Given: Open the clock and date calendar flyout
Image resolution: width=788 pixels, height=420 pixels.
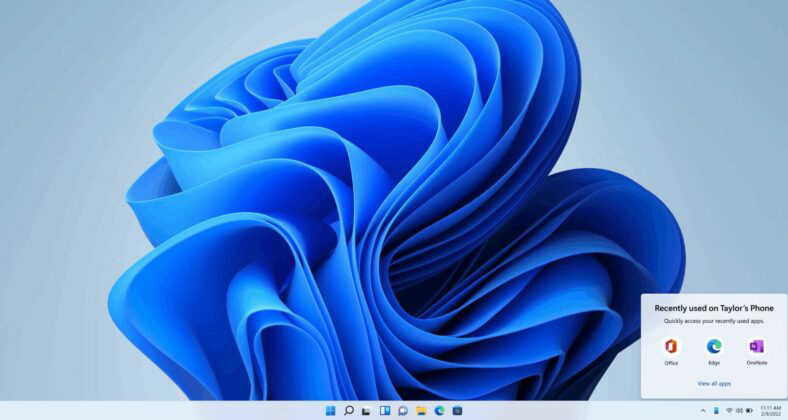Looking at the screenshot, I should [x=771, y=410].
